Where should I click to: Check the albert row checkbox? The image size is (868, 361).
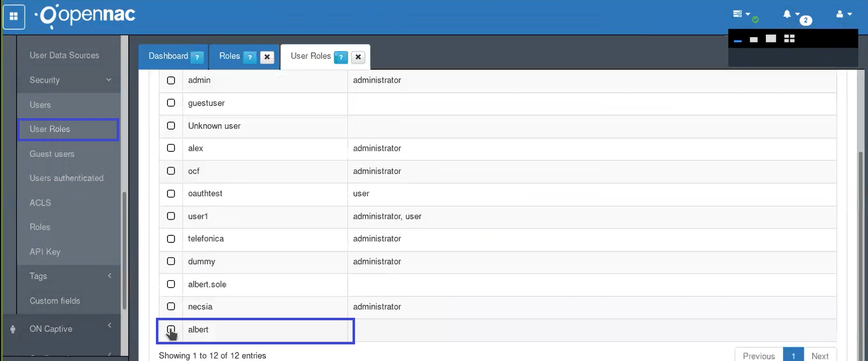pos(171,330)
